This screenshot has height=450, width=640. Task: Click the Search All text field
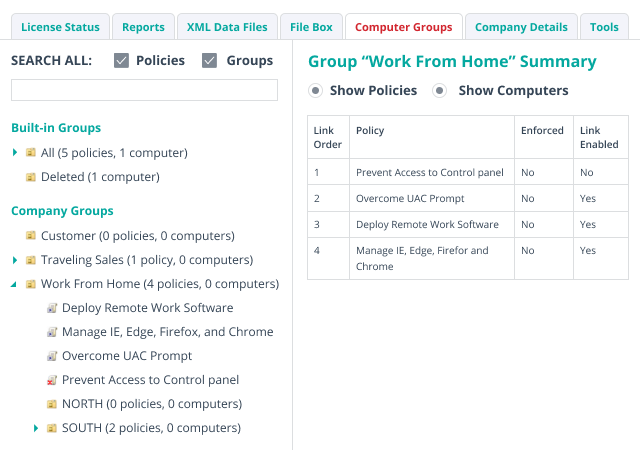click(144, 90)
